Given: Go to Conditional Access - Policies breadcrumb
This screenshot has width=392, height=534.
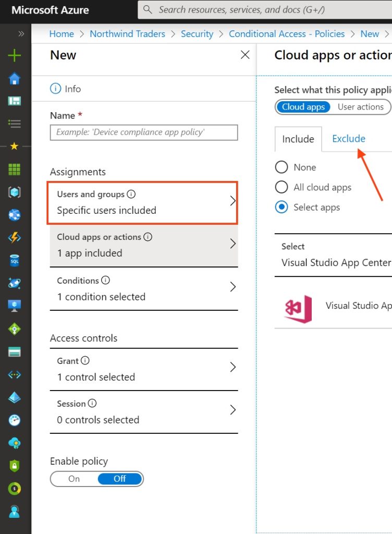Looking at the screenshot, I should coord(287,34).
